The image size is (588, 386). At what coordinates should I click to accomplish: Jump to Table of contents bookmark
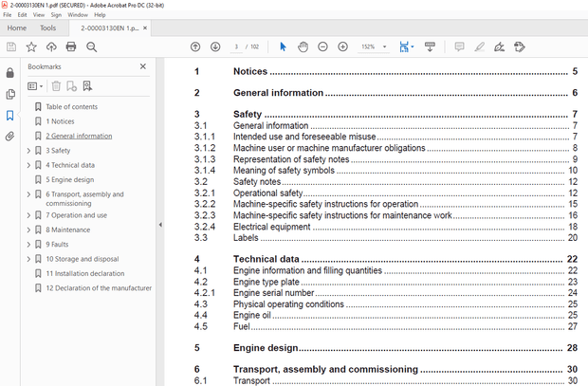(x=72, y=107)
